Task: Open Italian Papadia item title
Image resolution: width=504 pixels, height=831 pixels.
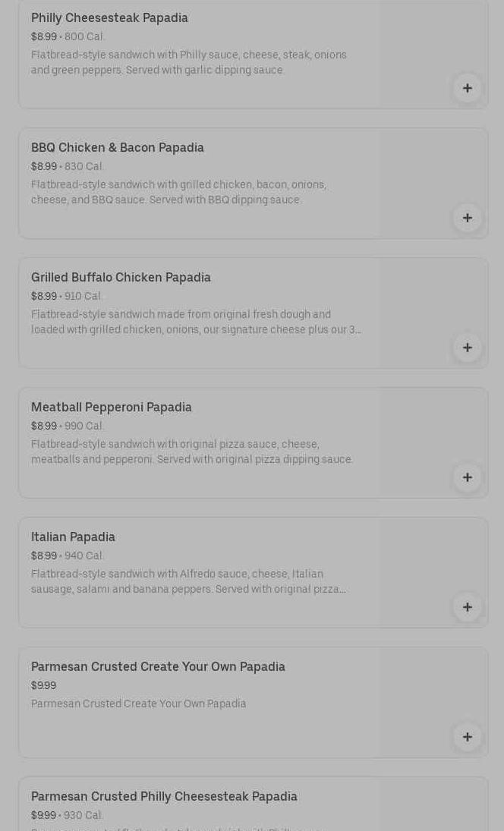Action: 73,537
